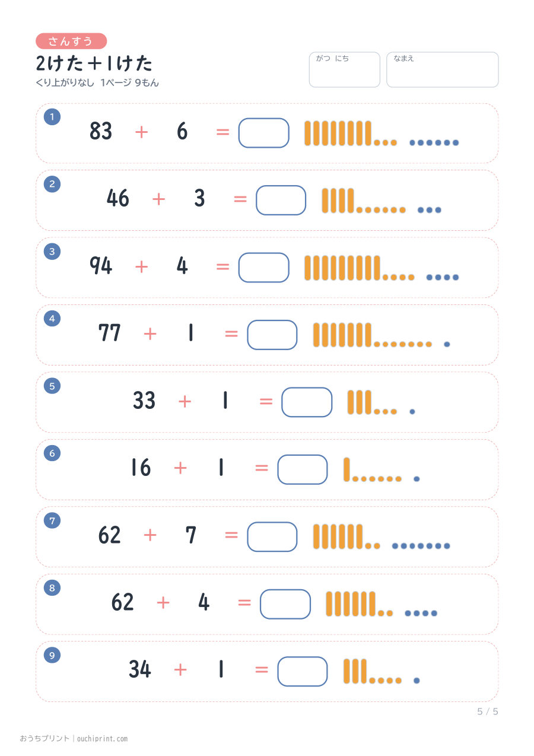Click the answer box for 77 + 1
Viewport: 534px width, 756px height.
point(272,335)
